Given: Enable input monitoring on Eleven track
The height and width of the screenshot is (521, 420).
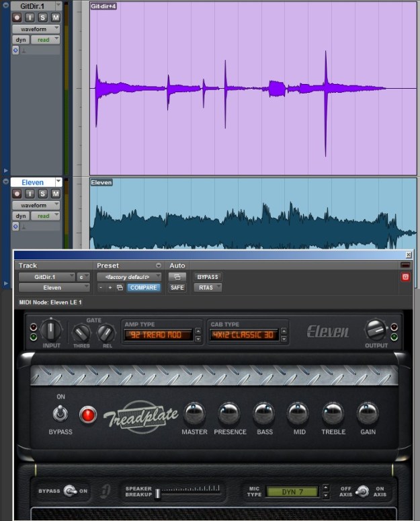Looking at the screenshot, I should click(x=30, y=194).
